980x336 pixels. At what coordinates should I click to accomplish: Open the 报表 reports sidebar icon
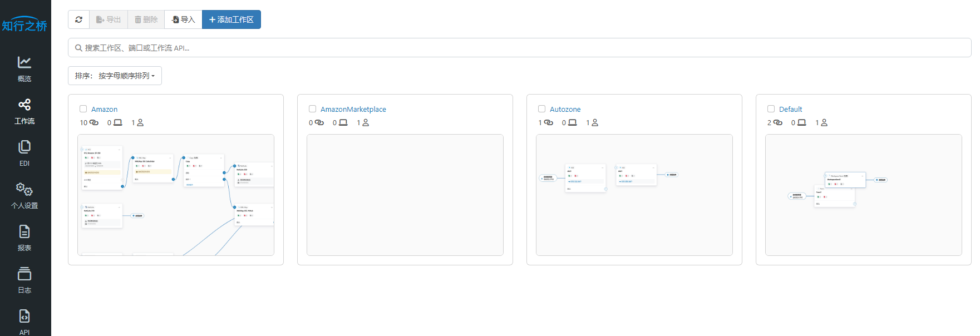point(24,231)
